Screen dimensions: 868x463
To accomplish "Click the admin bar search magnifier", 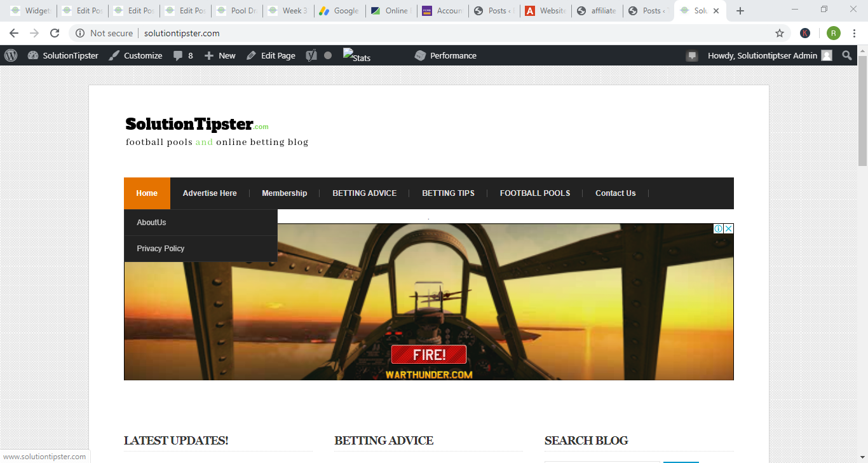I will [x=847, y=55].
